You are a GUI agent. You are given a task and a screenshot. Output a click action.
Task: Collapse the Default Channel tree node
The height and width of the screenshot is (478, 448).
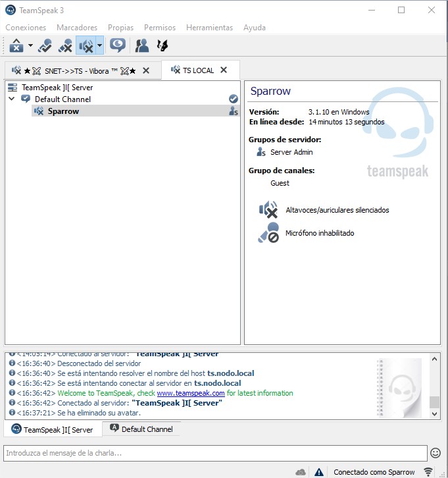coord(12,99)
